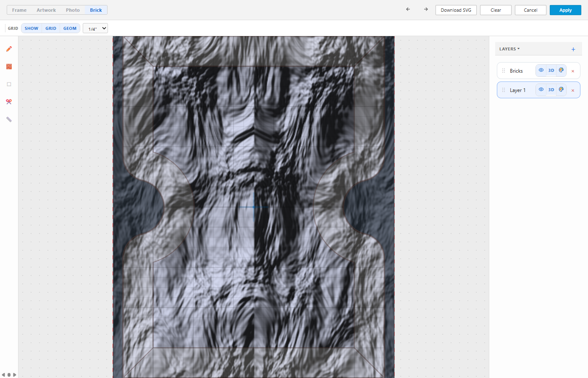This screenshot has width=588, height=378.
Task: Select the Brick tab
Action: (x=96, y=10)
